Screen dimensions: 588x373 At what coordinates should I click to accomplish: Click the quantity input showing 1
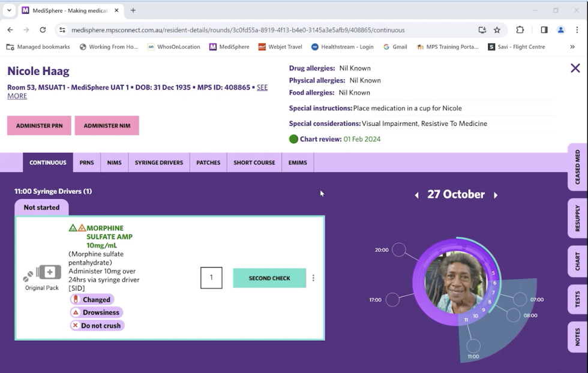pos(212,278)
